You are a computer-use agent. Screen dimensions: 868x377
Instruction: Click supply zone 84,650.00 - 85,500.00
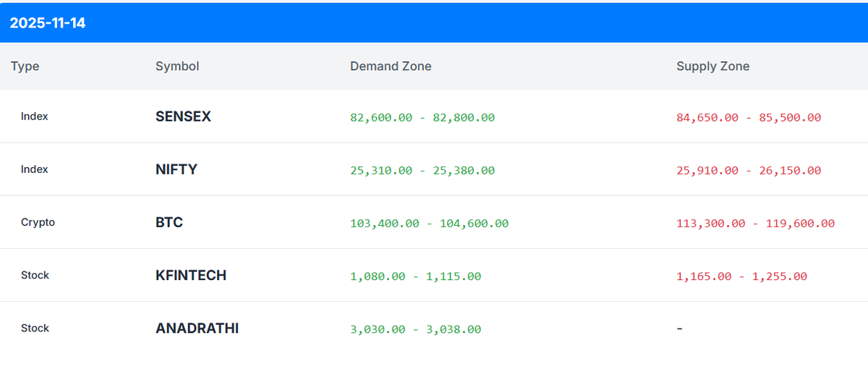[x=749, y=117]
